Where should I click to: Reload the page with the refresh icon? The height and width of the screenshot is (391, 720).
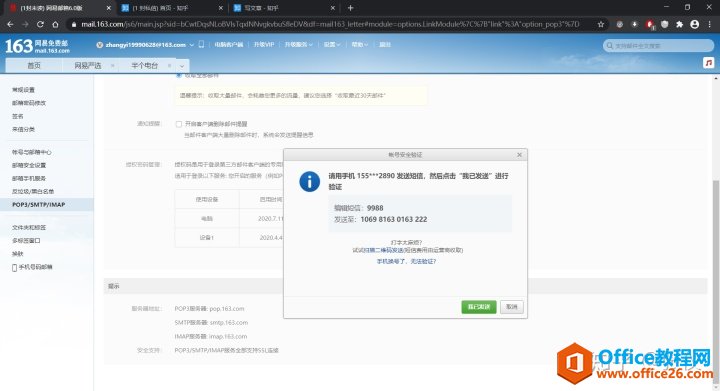coord(40,24)
